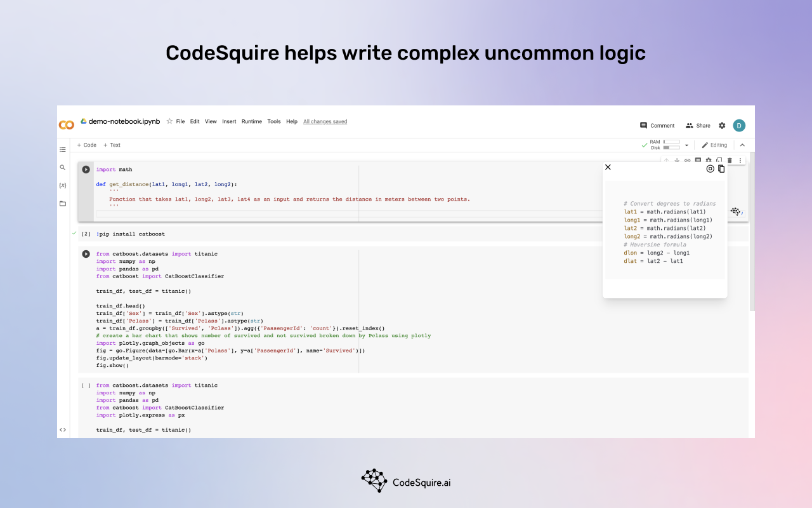Open the Files folder sidebar icon
This screenshot has height=508, width=812.
(63, 204)
